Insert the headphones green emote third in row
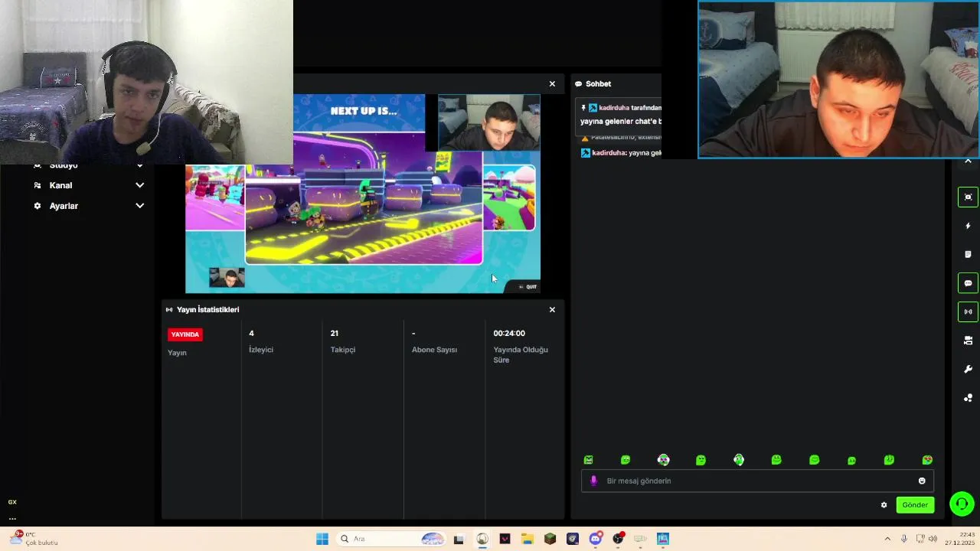The width and height of the screenshot is (980, 551). (663, 460)
